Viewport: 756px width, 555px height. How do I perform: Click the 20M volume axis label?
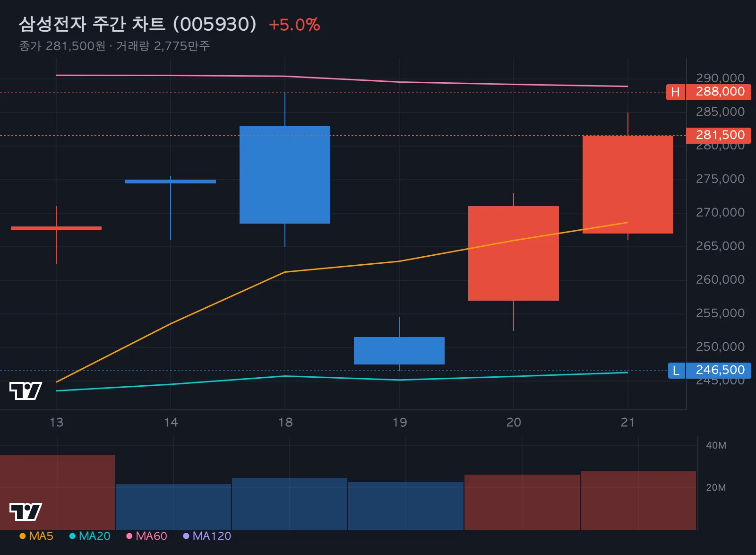click(716, 487)
